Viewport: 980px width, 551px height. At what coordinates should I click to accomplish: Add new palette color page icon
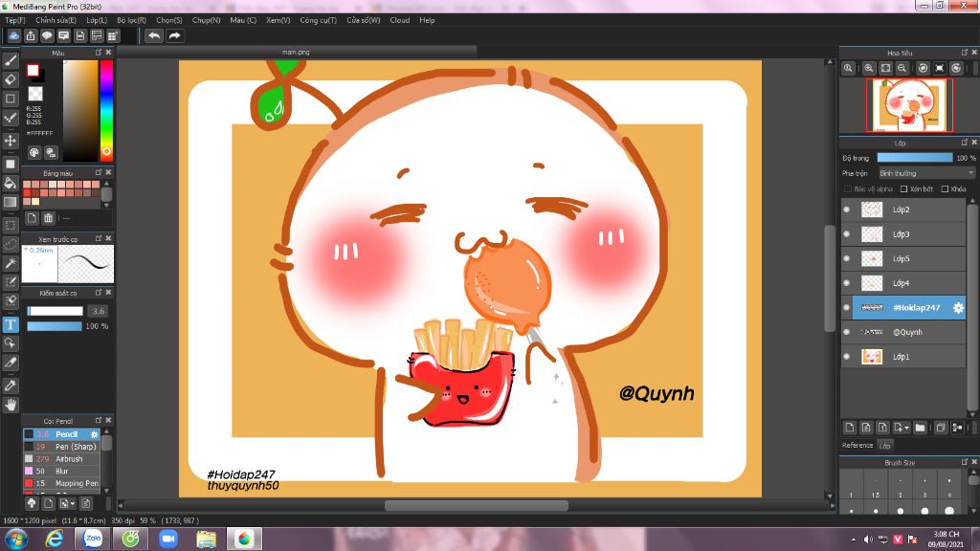tap(32, 218)
